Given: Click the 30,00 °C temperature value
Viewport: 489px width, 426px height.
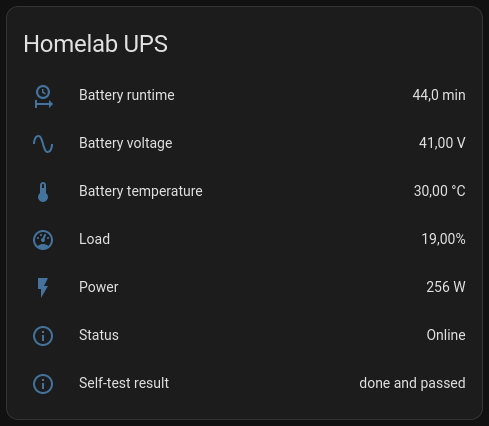Looking at the screenshot, I should 439,191.
